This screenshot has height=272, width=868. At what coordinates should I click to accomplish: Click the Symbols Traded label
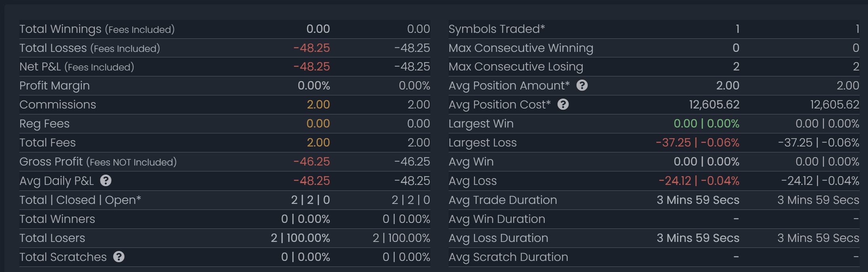(x=497, y=29)
